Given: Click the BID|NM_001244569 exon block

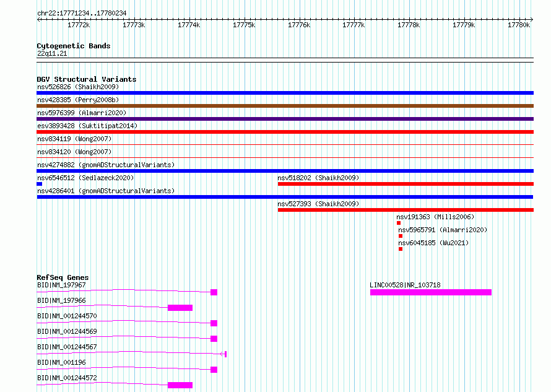Looking at the screenshot, I should (x=214, y=339).
